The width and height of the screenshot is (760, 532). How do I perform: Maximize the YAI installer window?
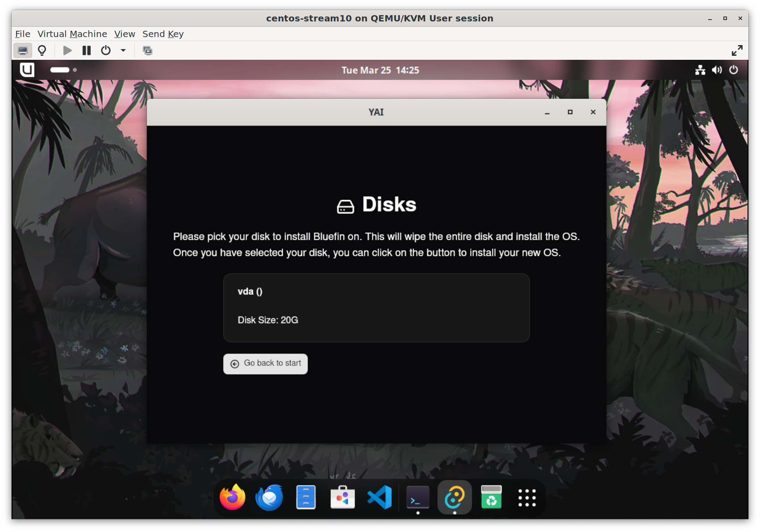pyautogui.click(x=570, y=112)
